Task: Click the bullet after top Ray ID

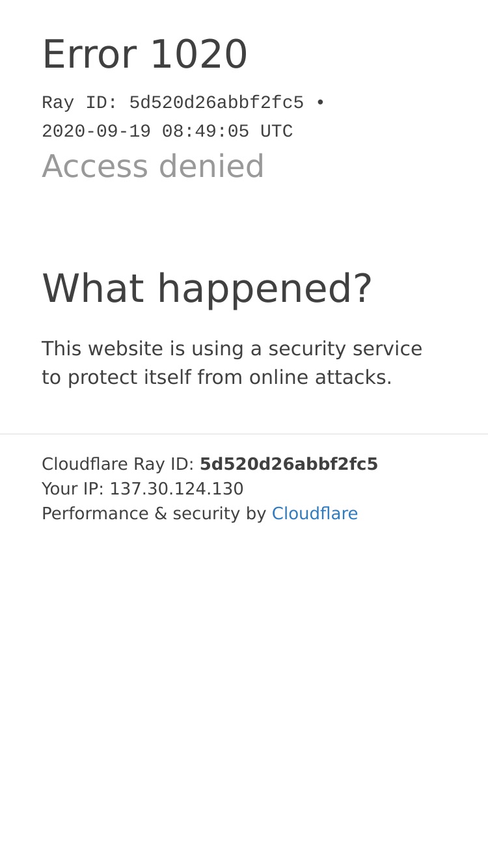Action: [x=319, y=103]
